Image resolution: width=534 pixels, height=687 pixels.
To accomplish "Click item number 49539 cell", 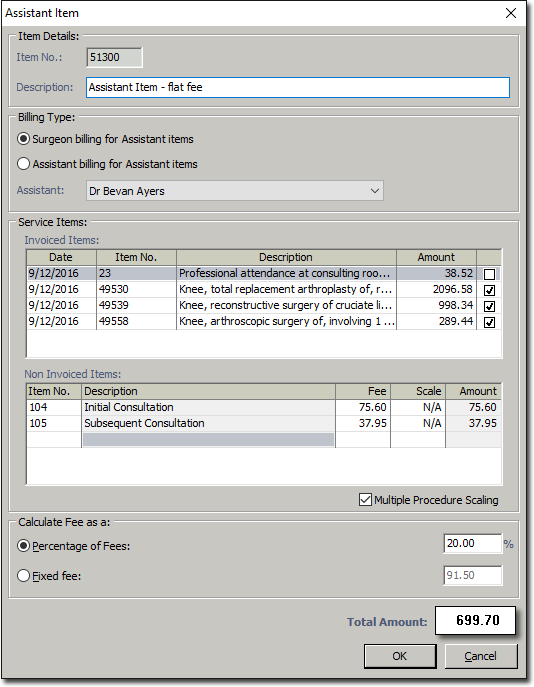I will (136, 305).
